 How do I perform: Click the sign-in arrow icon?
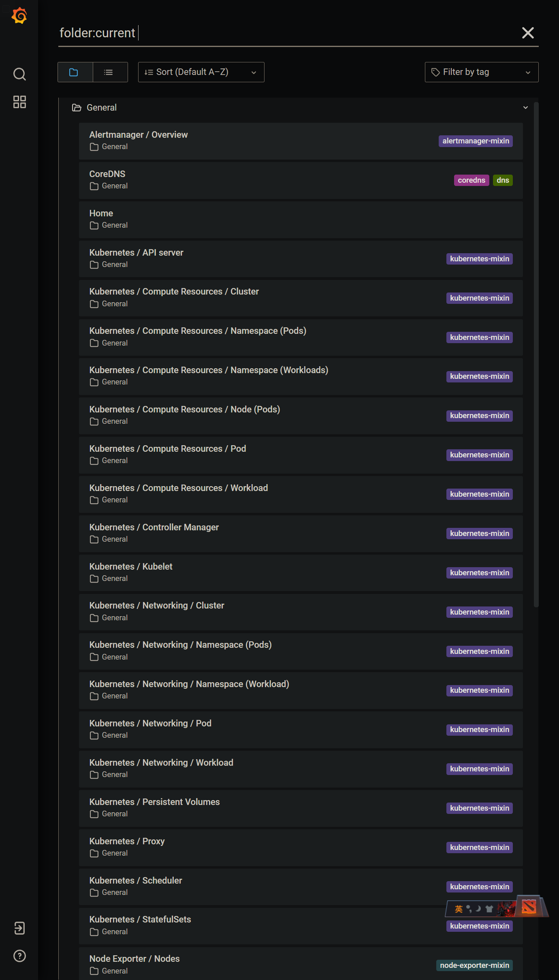coord(19,928)
